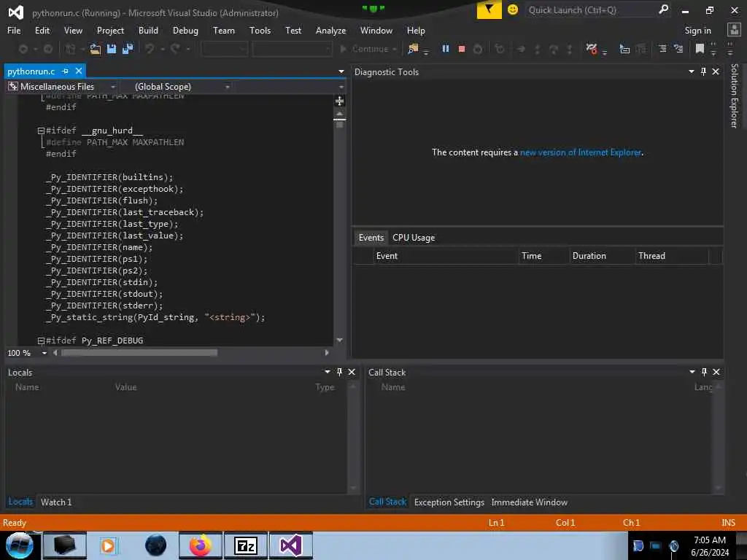Click the Open File toolbar icon
The image size is (747, 560).
(96, 49)
